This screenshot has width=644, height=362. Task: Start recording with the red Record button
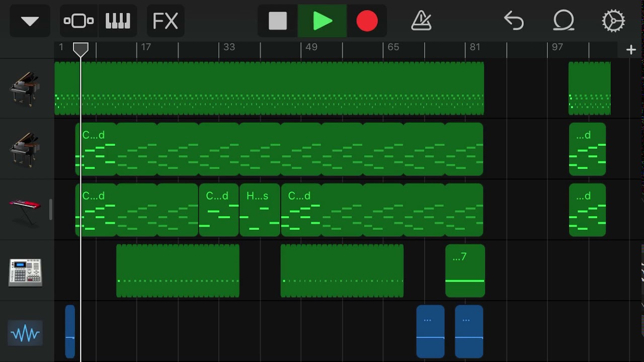[x=367, y=21]
